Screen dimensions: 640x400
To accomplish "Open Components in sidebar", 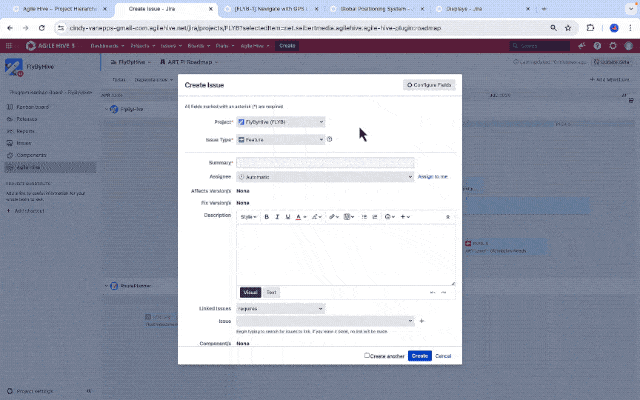I will point(31,155).
